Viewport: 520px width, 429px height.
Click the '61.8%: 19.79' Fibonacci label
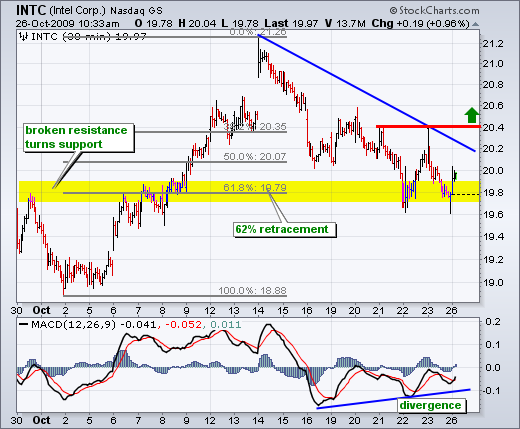255,187
